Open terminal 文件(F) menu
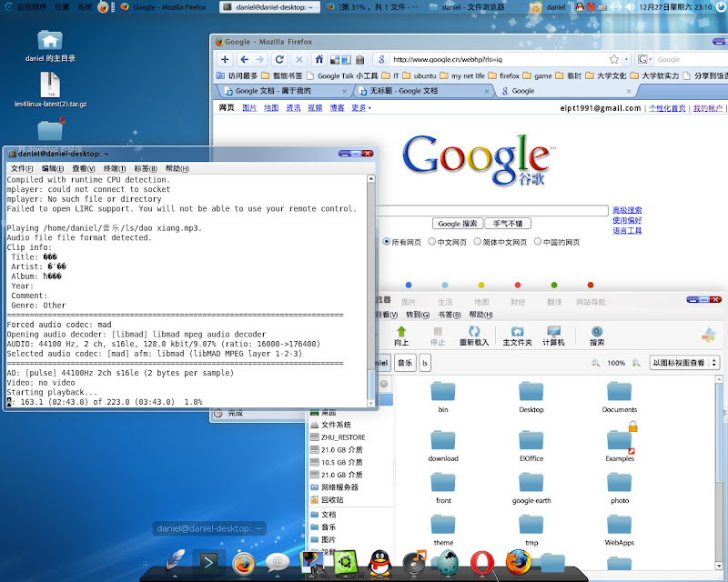 22,168
